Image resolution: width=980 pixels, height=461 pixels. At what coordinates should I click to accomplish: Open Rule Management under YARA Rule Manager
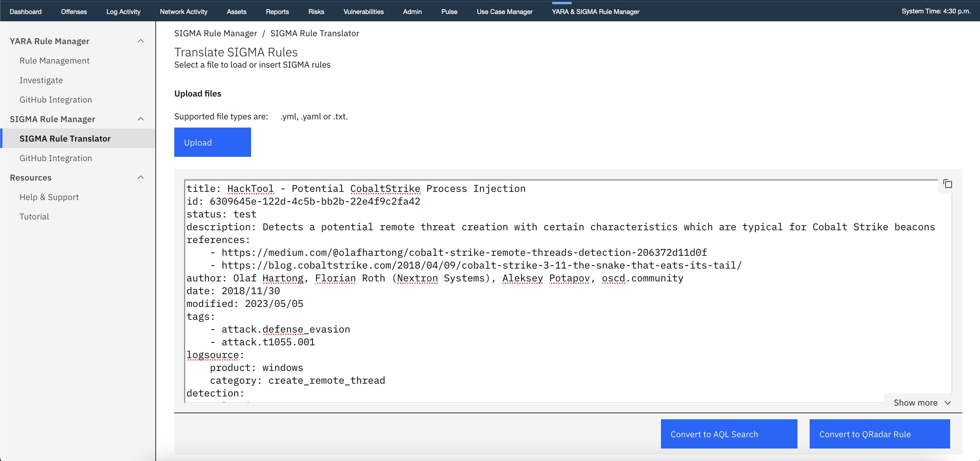coord(55,60)
